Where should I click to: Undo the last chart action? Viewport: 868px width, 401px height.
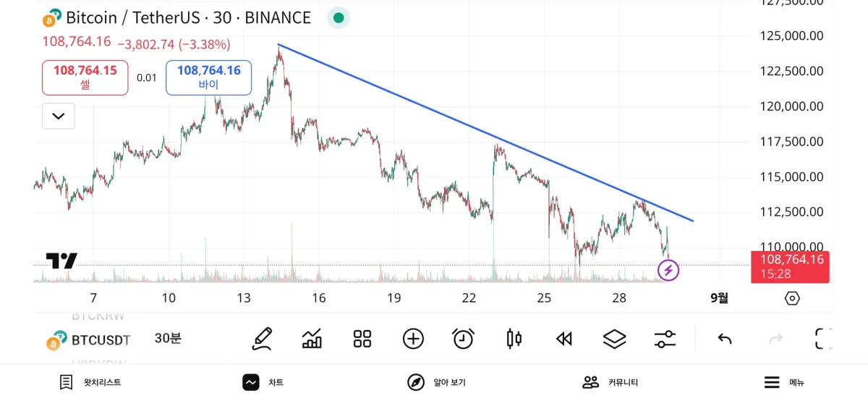point(725,338)
